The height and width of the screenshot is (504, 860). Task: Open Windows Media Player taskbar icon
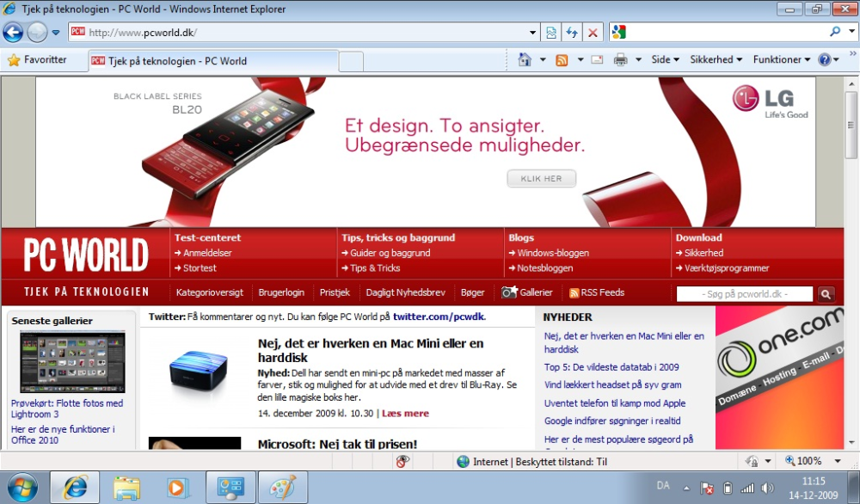click(x=178, y=487)
